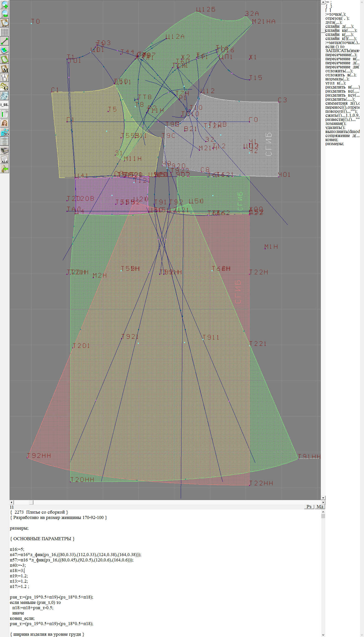
Task: Select 'симметрия л' operator in command list
Action: (342, 103)
